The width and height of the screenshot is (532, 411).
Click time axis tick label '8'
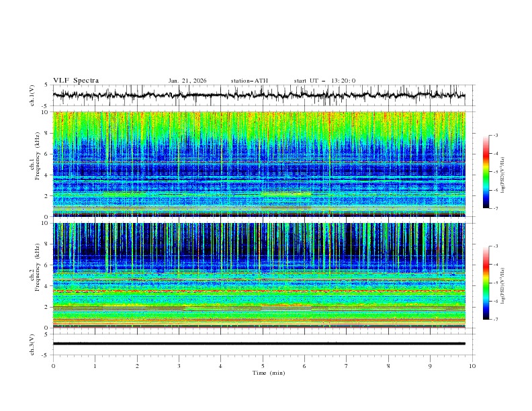(388, 366)
